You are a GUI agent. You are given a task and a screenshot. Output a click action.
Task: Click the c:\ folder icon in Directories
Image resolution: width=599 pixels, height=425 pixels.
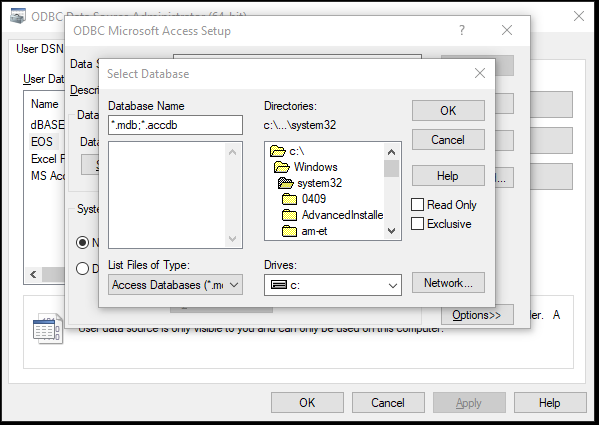click(278, 151)
